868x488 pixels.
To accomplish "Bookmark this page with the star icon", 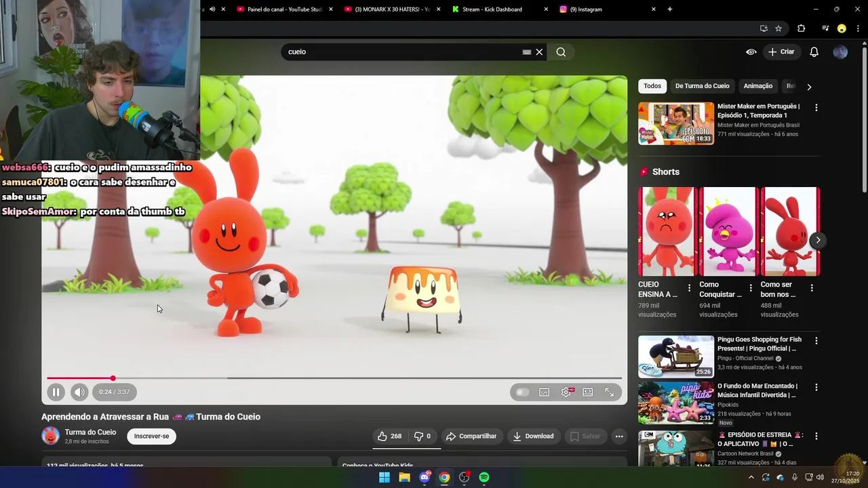I will (x=778, y=28).
